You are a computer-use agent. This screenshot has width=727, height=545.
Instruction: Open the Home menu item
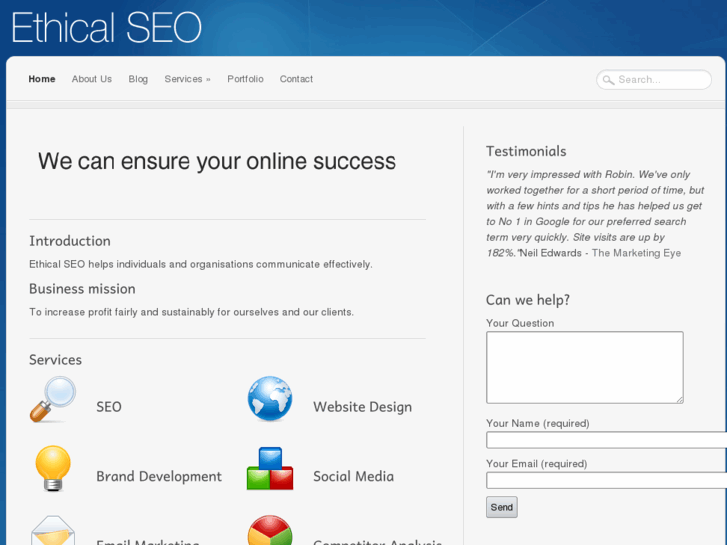pyautogui.click(x=42, y=79)
